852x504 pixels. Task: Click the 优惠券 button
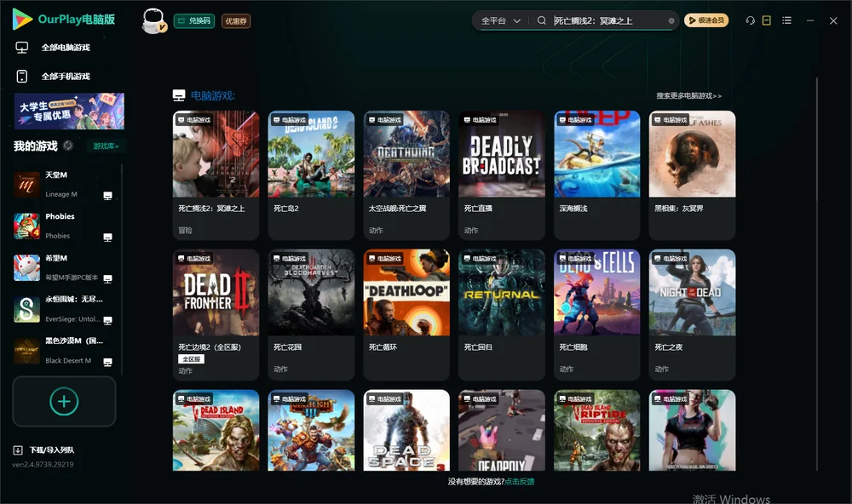point(236,21)
